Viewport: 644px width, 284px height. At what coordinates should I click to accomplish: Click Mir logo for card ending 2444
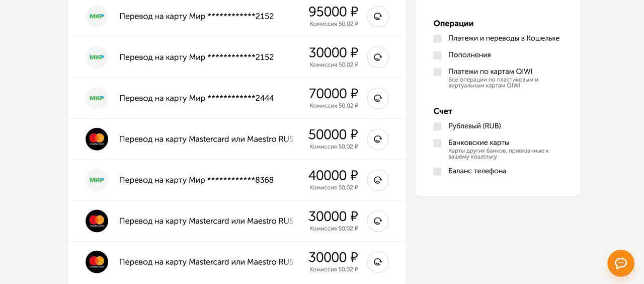97,99
